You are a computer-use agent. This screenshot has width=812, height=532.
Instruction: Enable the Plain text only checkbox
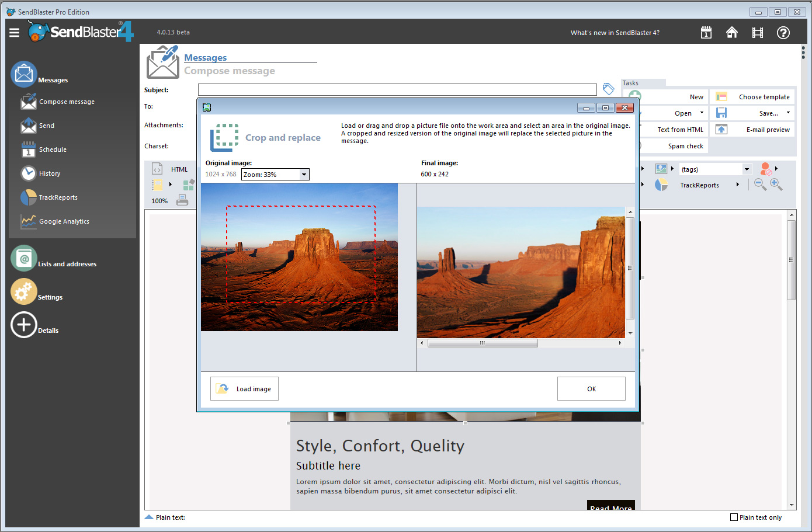[734, 517]
